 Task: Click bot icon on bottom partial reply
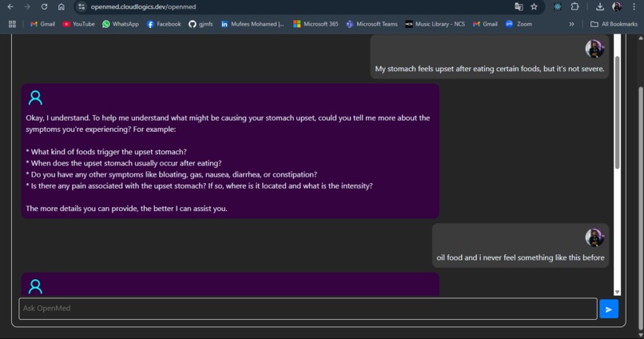pos(35,286)
